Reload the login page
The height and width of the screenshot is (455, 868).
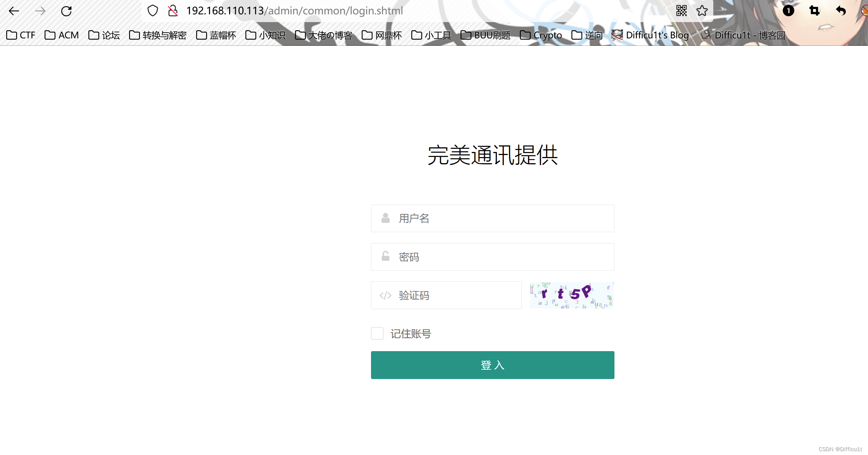(67, 11)
